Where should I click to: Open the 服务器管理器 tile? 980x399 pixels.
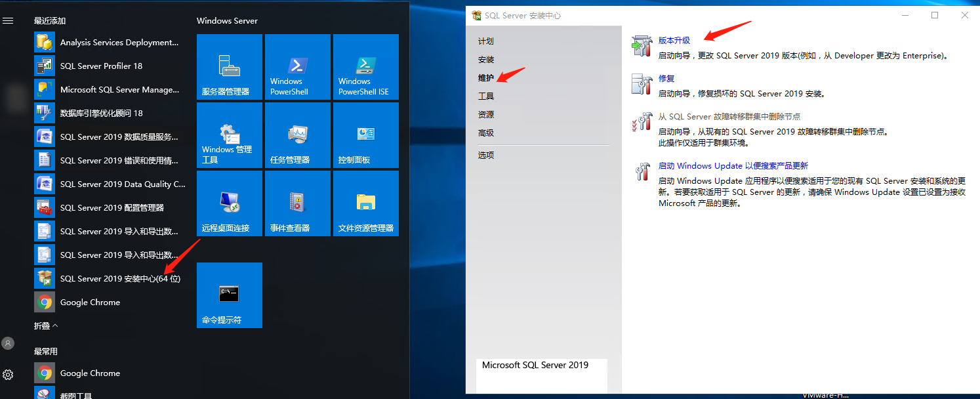coord(230,67)
